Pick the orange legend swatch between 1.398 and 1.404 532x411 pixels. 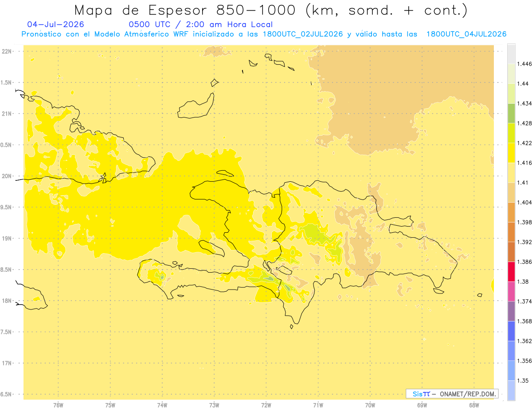511,212
